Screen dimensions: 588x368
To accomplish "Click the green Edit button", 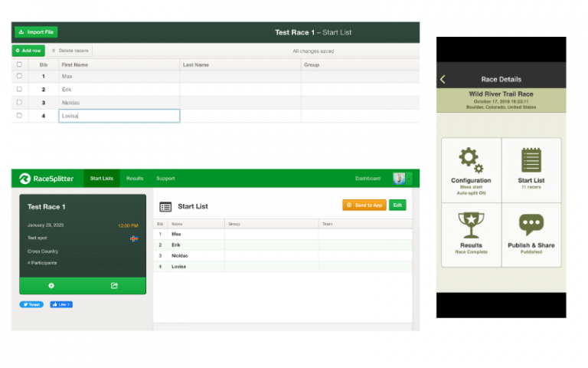I will coord(397,205).
